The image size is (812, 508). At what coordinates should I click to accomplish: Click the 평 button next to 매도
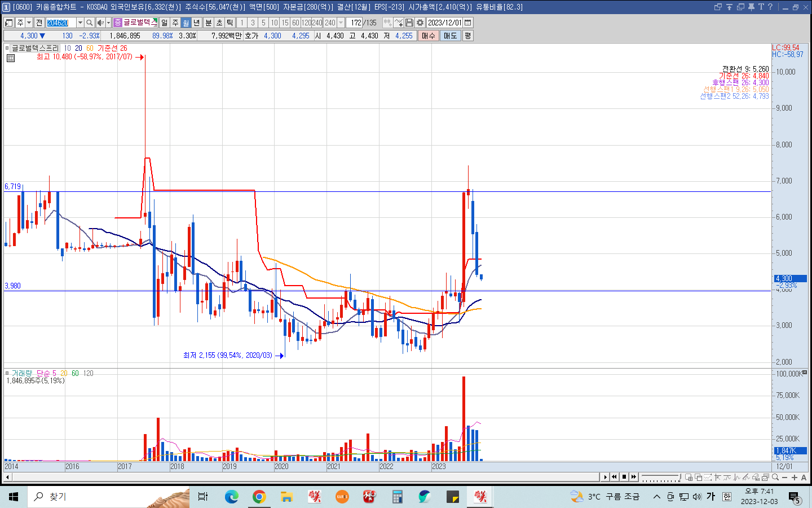pyautogui.click(x=467, y=36)
